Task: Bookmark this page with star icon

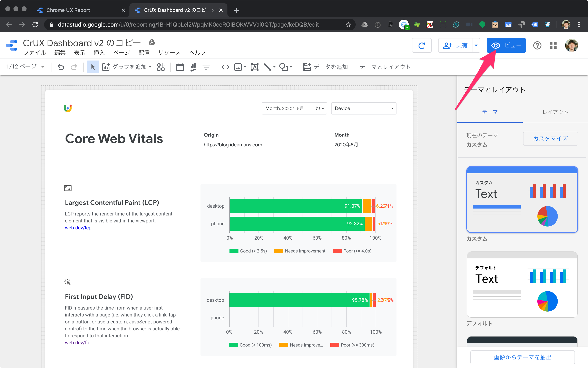Action: point(348,25)
